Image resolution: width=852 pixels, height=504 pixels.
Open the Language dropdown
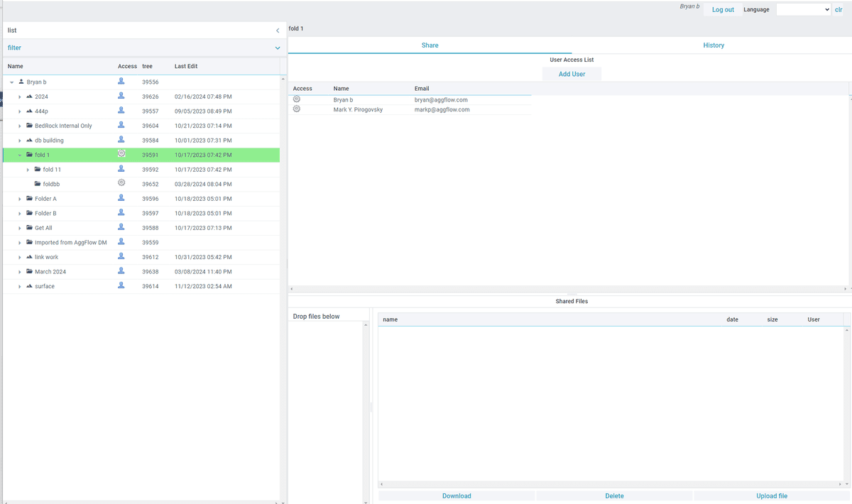[x=803, y=9]
